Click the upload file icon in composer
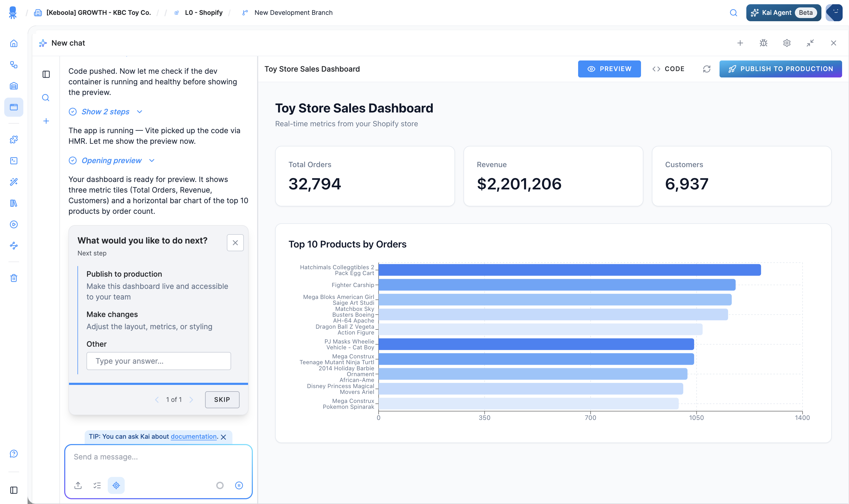The height and width of the screenshot is (504, 849). 78,485
